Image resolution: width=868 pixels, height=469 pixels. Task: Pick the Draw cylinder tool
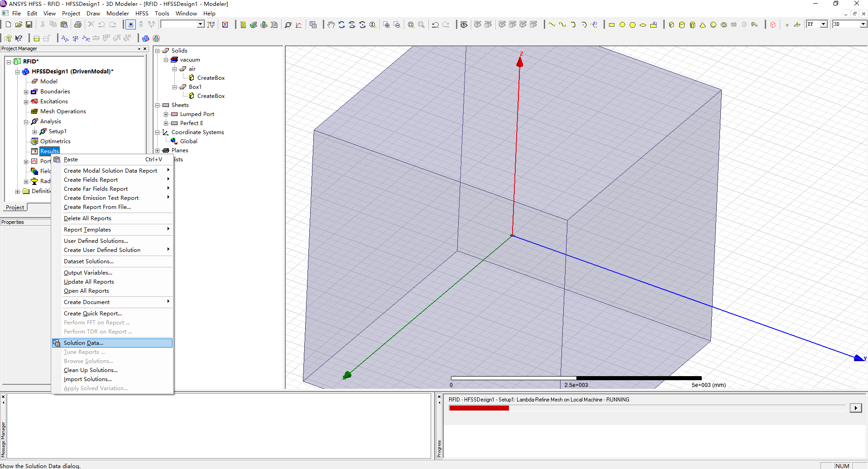click(682, 24)
